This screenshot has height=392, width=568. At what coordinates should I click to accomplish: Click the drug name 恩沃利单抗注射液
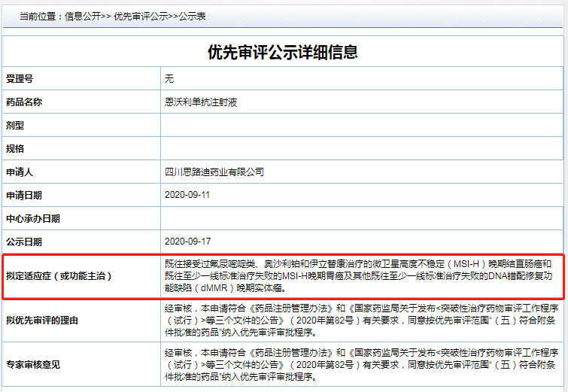point(201,102)
